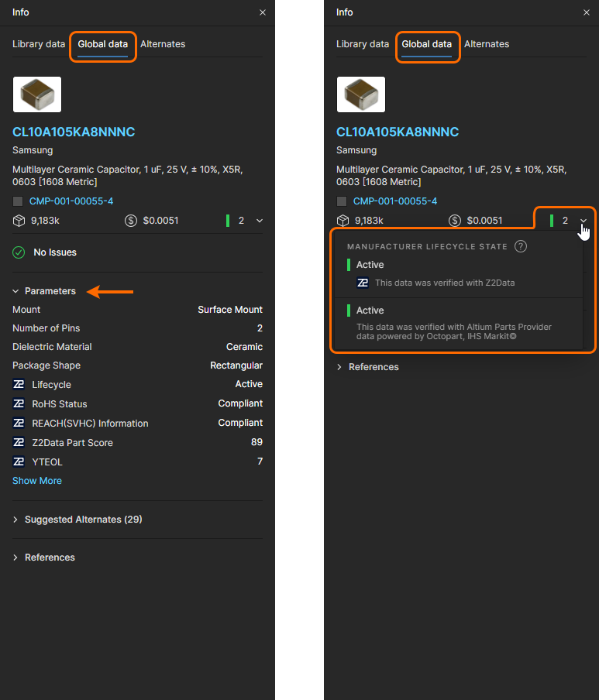Click 'This data was verified with Z2Data' text

tap(445, 283)
